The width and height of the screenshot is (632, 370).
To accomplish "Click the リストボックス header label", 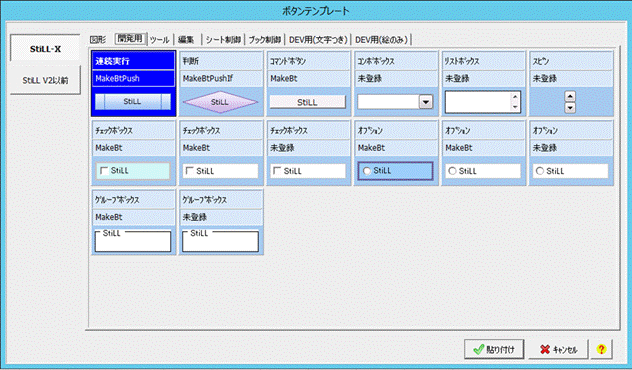I will point(462,61).
